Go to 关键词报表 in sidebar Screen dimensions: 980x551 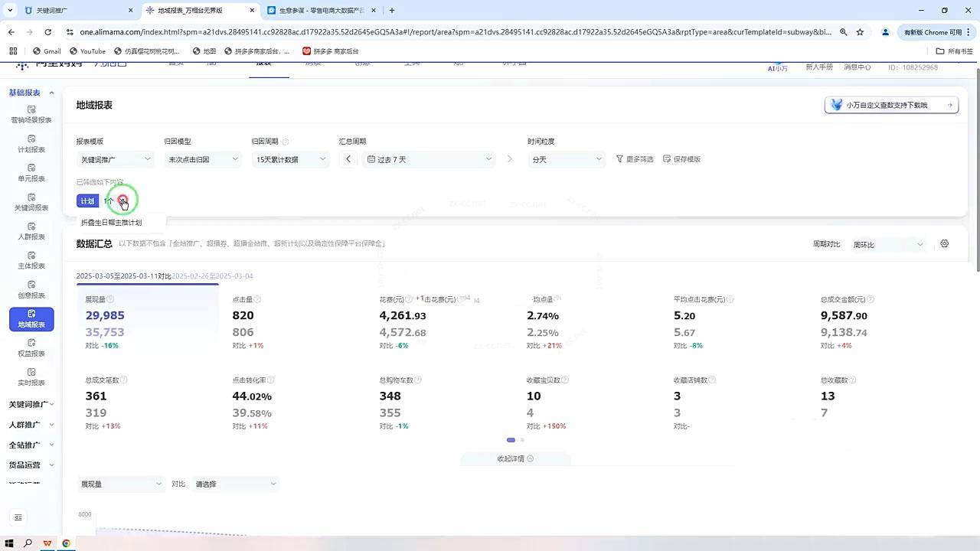pos(31,203)
